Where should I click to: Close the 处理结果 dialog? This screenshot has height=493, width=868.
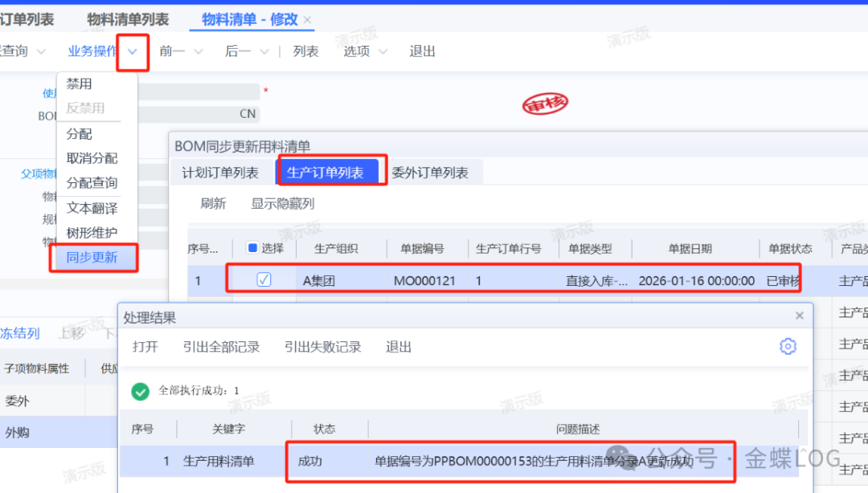click(x=799, y=316)
